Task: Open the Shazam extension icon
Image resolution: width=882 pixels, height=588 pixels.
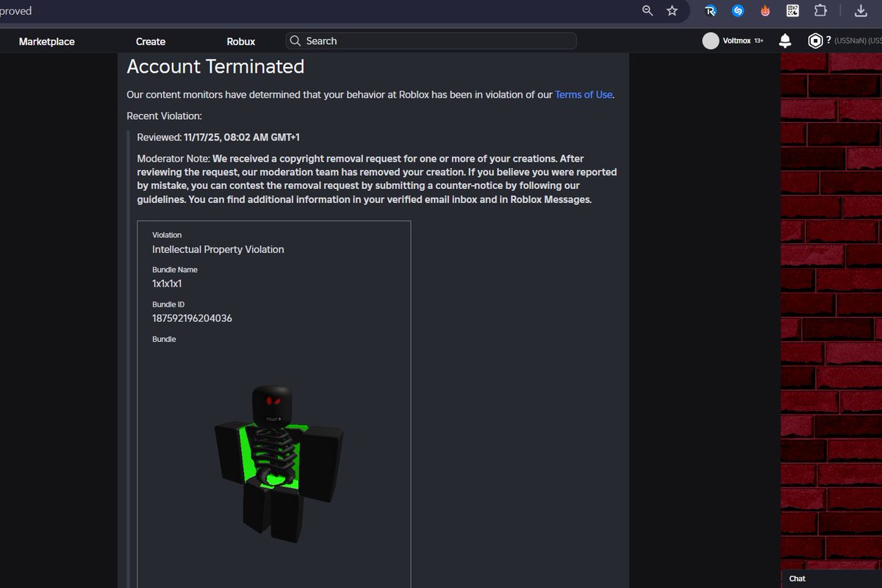Action: tap(738, 10)
